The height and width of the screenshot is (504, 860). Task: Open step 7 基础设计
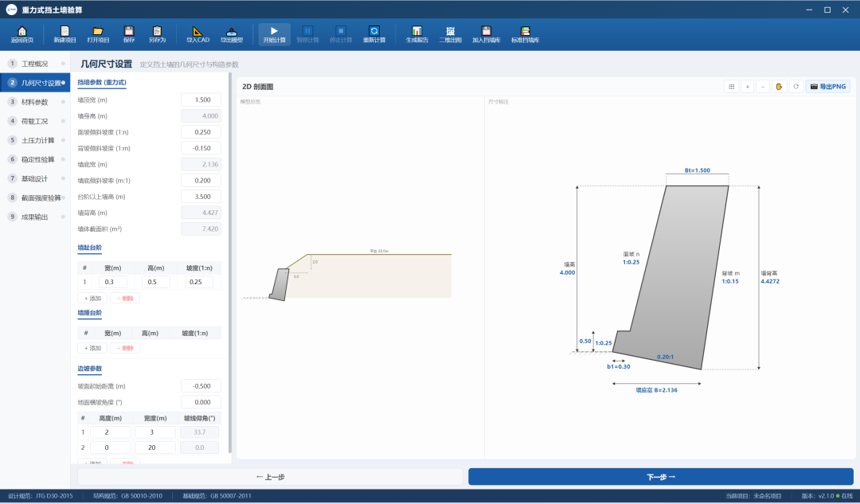click(x=35, y=179)
